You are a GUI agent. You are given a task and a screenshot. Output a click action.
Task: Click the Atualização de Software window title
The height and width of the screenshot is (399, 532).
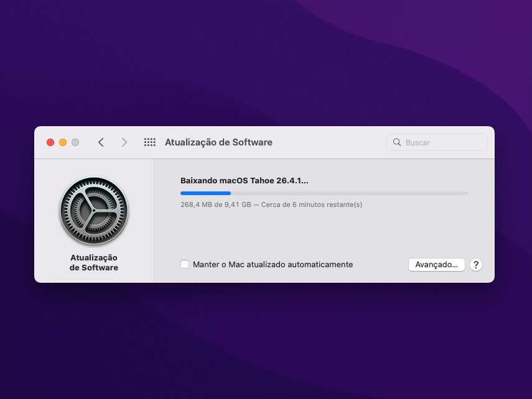tap(218, 142)
